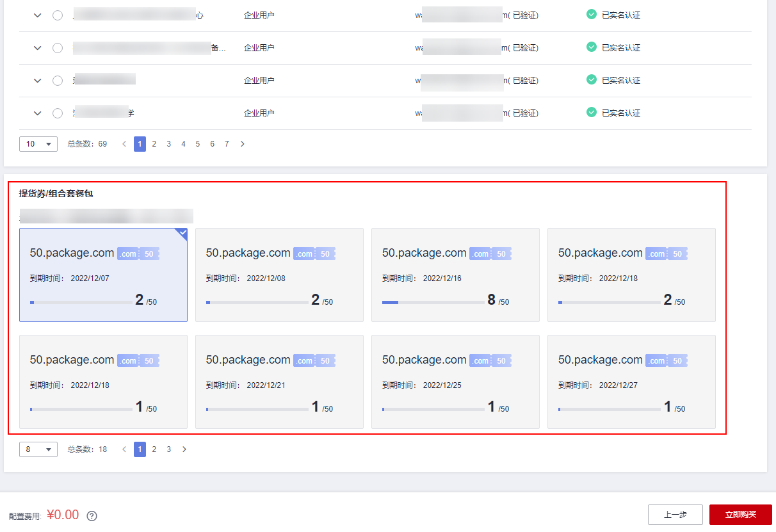Click 企业用户 in the row ending 心
Viewport: 776px width, 532px height.
pos(259,15)
